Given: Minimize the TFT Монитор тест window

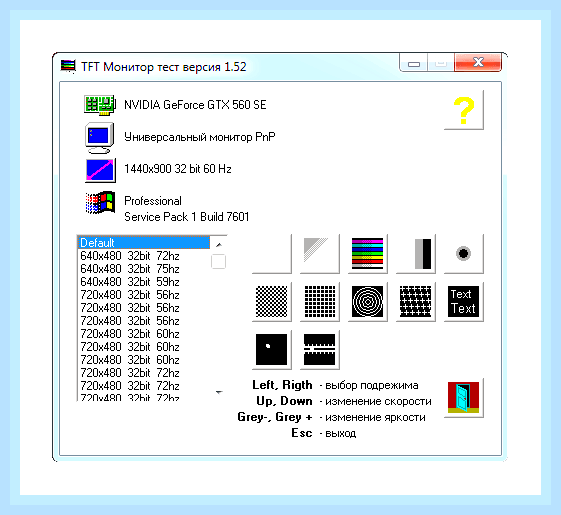Looking at the screenshot, I should point(414,63).
